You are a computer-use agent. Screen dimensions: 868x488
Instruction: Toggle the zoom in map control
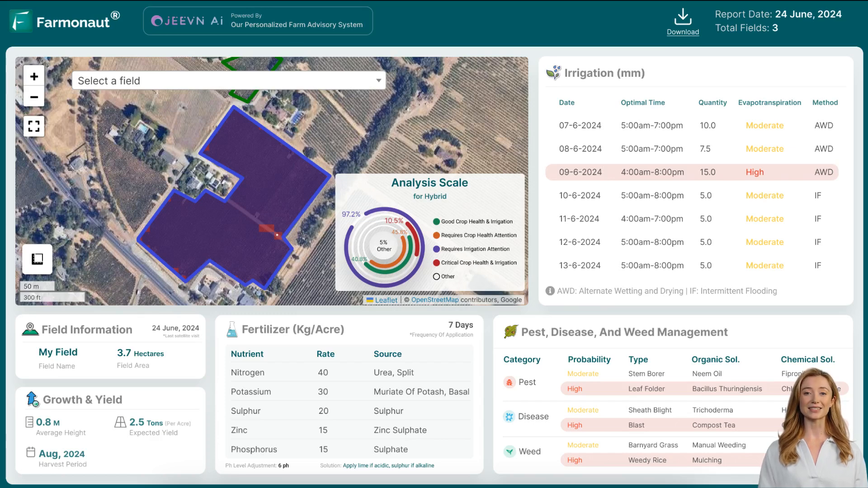tap(34, 76)
